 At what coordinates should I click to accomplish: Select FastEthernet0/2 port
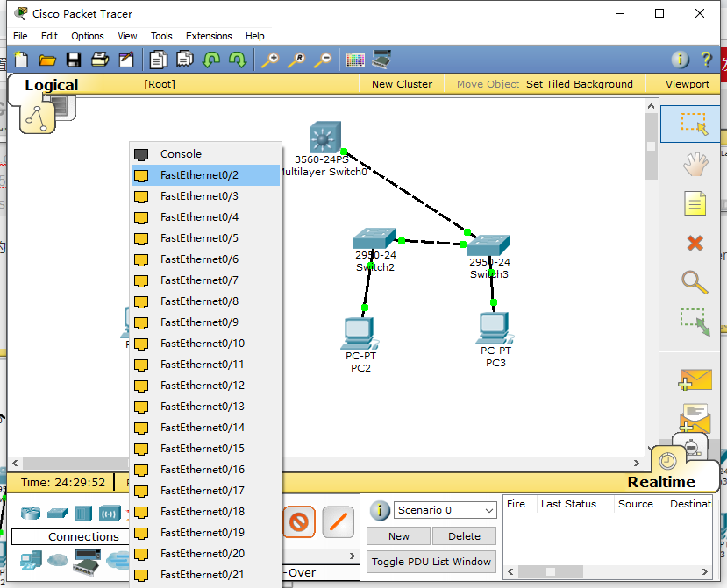205,175
